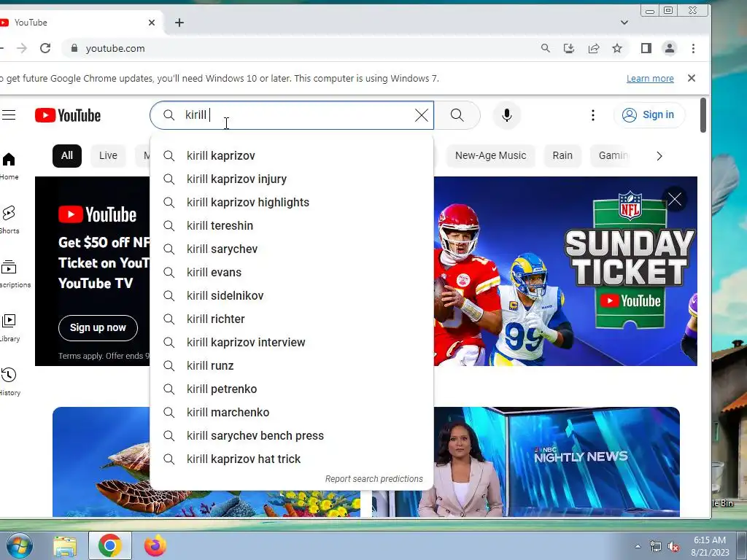Show more category chips with the right arrow
Viewport: 747px width, 560px height.
[x=659, y=156]
